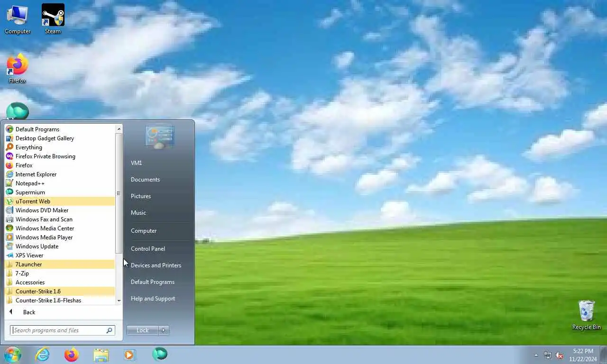Expand the 7-Zip folder
Viewport: 607px width, 364px height.
point(60,273)
